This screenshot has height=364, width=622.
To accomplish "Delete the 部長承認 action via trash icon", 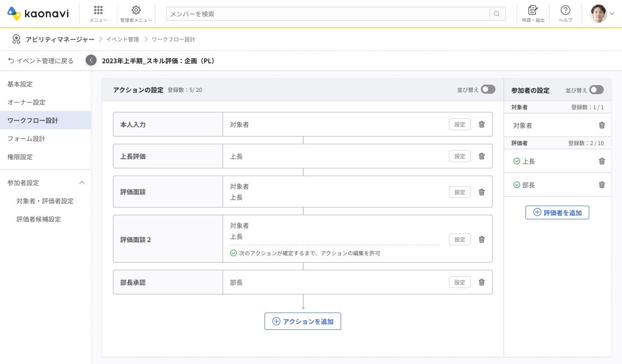I will click(x=482, y=282).
